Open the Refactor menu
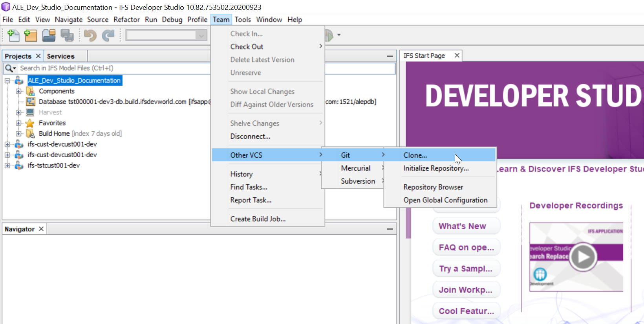 (126, 20)
